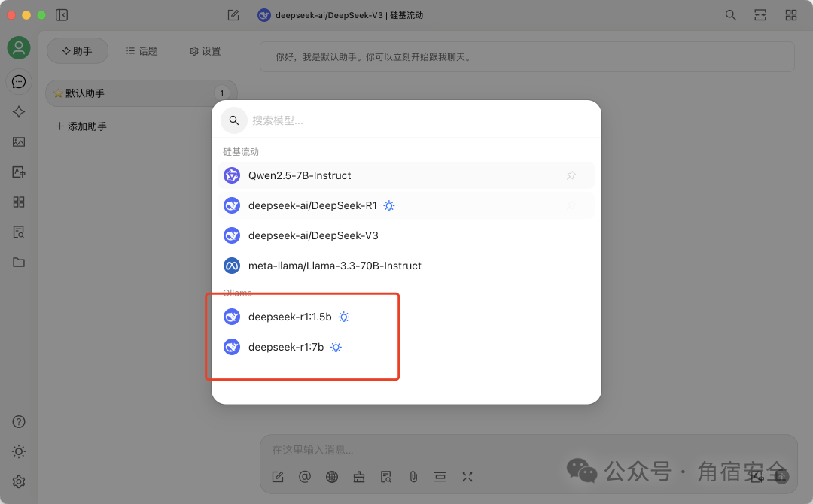
Task: Toggle the light/dark theme sun icon
Action: click(x=19, y=451)
